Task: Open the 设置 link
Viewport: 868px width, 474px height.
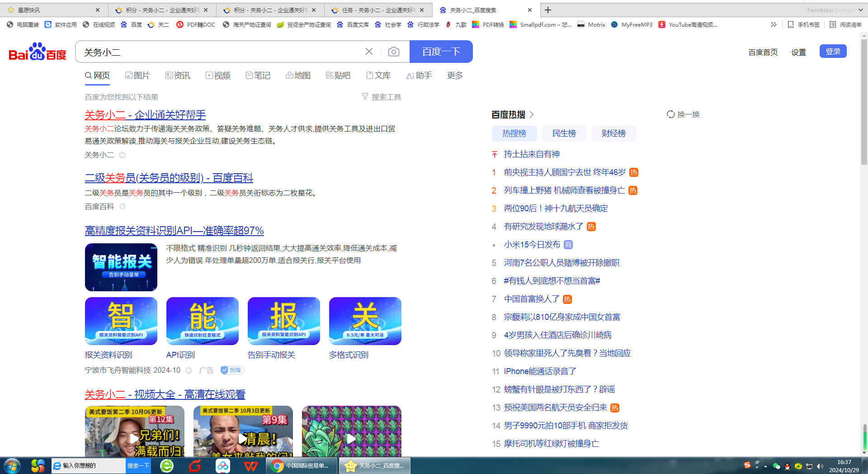Action: click(x=799, y=52)
